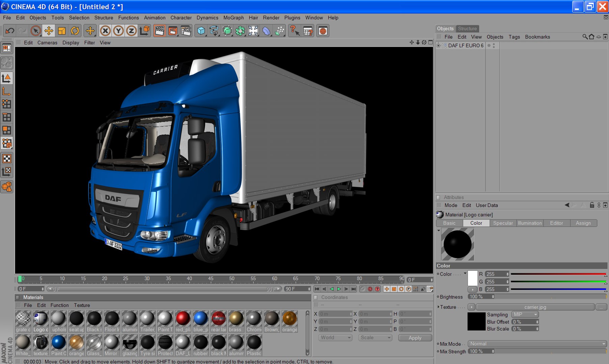Open the Array modeling objects icon
Image resolution: width=609 pixels, height=364 pixels.
tap(240, 31)
